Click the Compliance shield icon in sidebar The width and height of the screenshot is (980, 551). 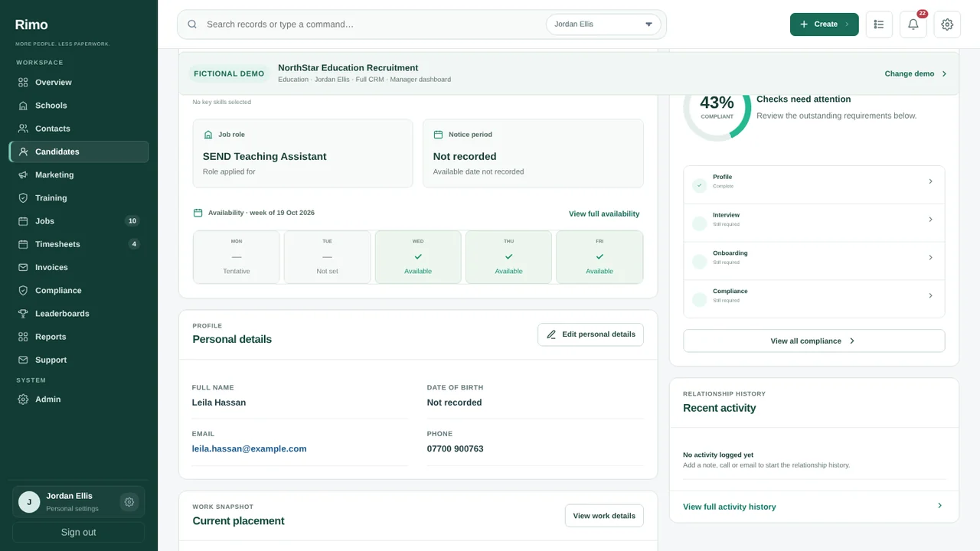(23, 290)
